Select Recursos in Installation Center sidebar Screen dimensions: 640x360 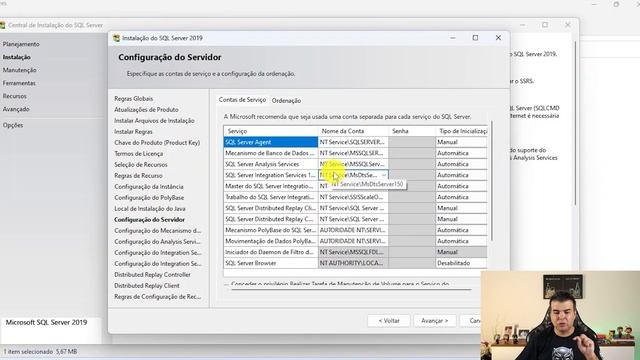pos(14,96)
